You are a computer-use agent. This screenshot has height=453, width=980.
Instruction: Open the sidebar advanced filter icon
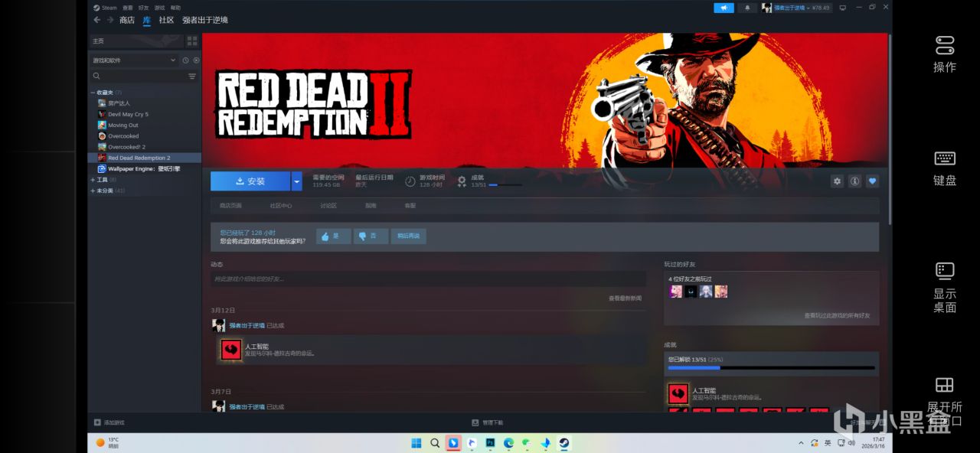point(192,76)
